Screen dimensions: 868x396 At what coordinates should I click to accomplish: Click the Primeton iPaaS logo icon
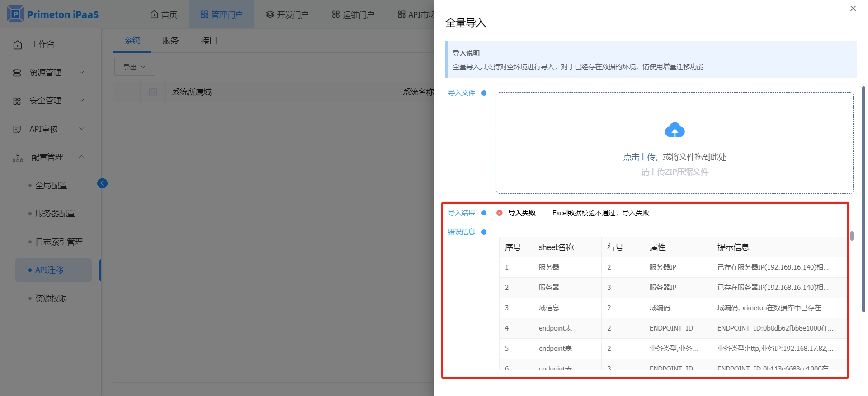coord(15,14)
